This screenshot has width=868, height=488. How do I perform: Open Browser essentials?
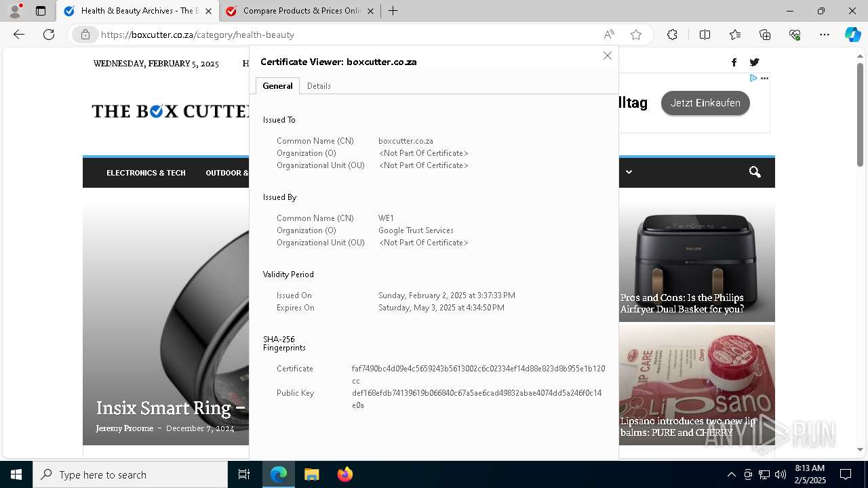click(795, 35)
